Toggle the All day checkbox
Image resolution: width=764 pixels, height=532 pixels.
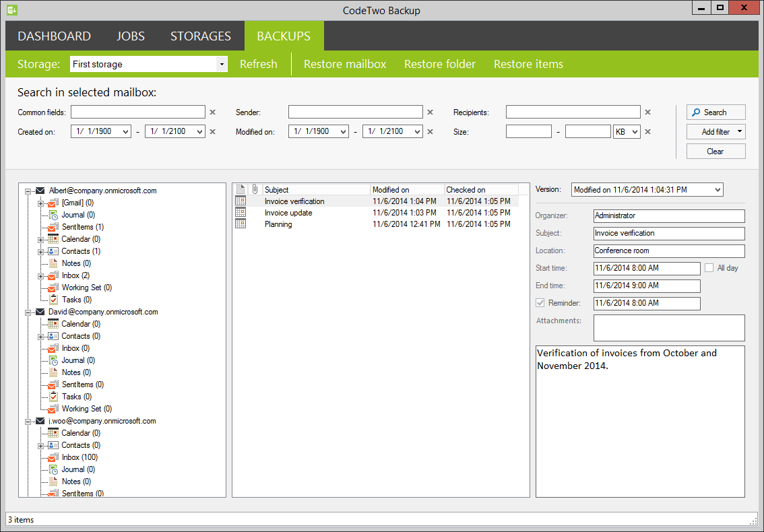(709, 268)
